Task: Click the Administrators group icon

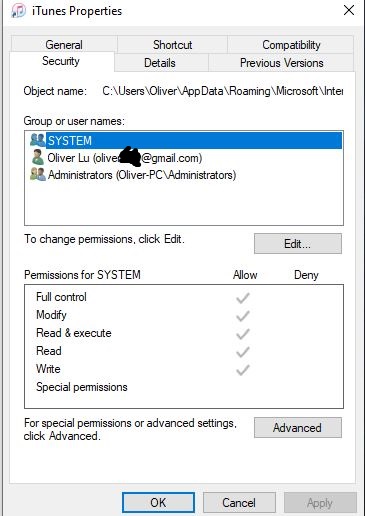Action: click(37, 174)
